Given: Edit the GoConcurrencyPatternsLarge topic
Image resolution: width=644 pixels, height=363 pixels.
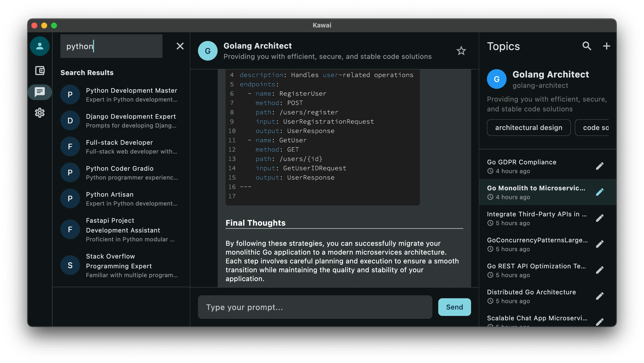Looking at the screenshot, I should tap(600, 244).
